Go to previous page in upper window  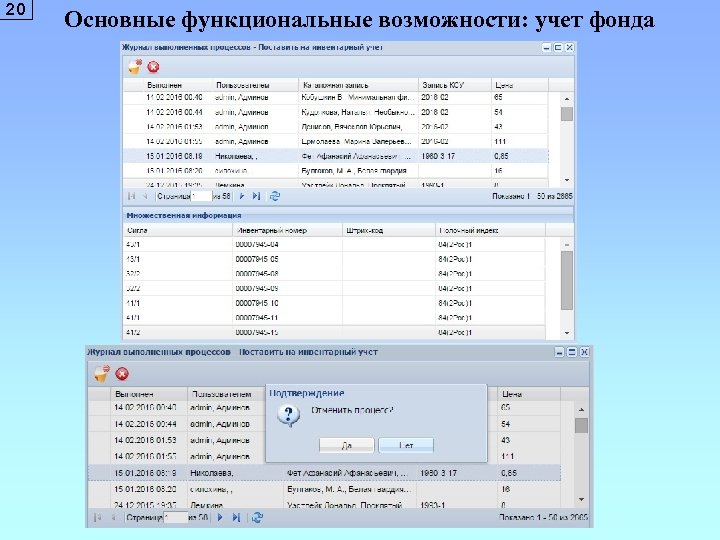[x=145, y=196]
